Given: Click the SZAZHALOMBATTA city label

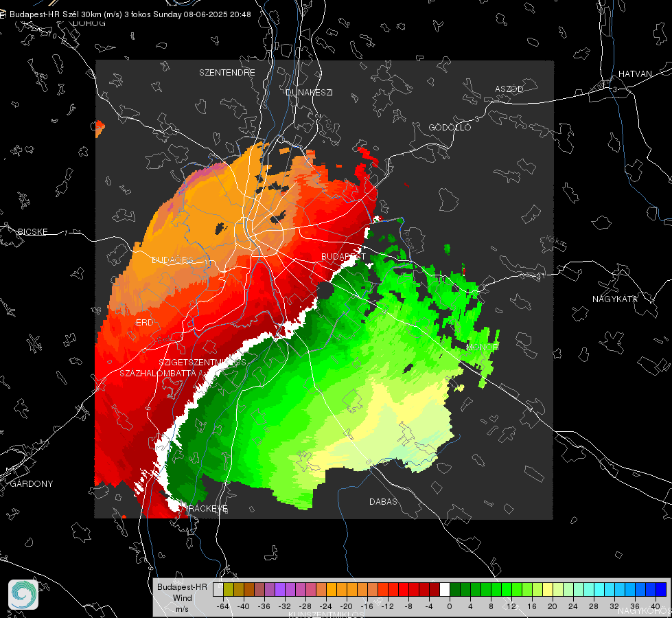Looking at the screenshot, I should 158,374.
